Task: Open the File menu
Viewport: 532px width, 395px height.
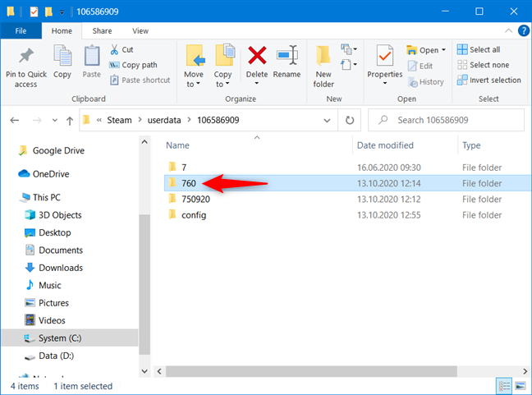Action: click(x=21, y=30)
